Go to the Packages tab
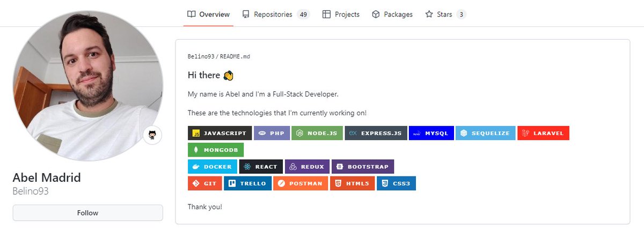This screenshot has width=644, height=228. click(x=392, y=14)
